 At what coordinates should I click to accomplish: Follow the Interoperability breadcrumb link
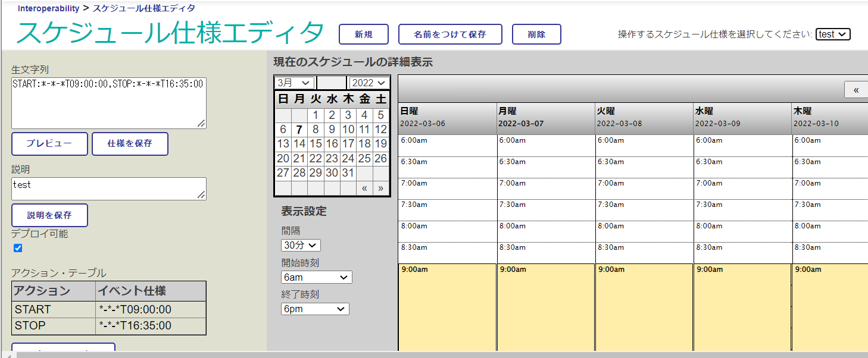(48, 8)
